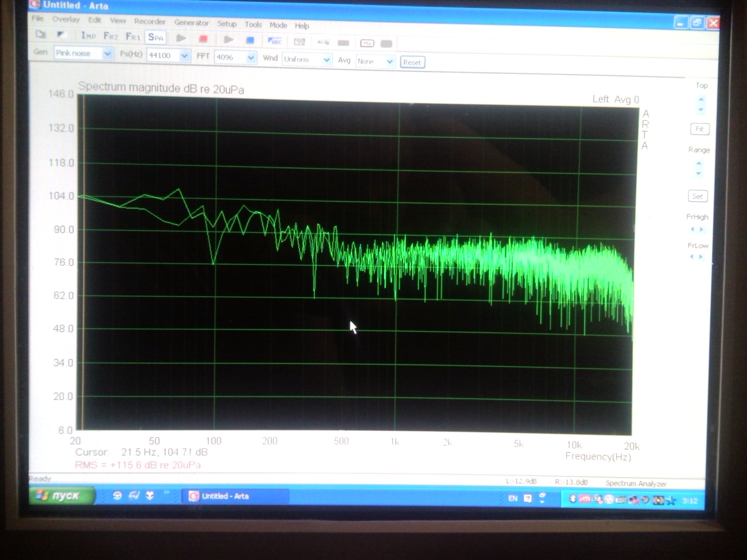This screenshot has height=560, width=747.
Task: Click the Set range button
Action: pos(697,196)
